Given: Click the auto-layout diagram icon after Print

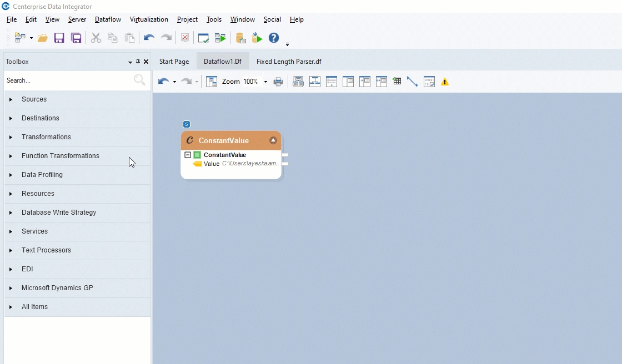Looking at the screenshot, I should 298,82.
